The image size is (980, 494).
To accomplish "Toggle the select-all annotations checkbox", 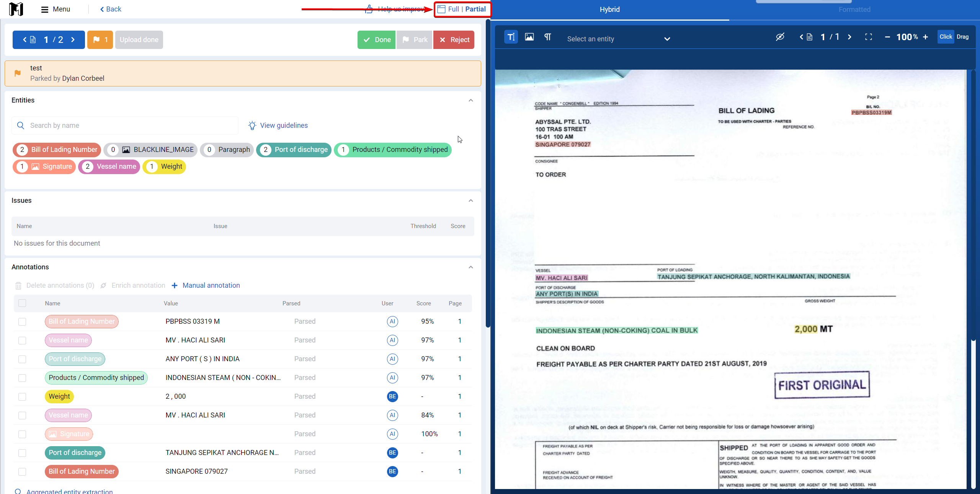I will coord(22,303).
